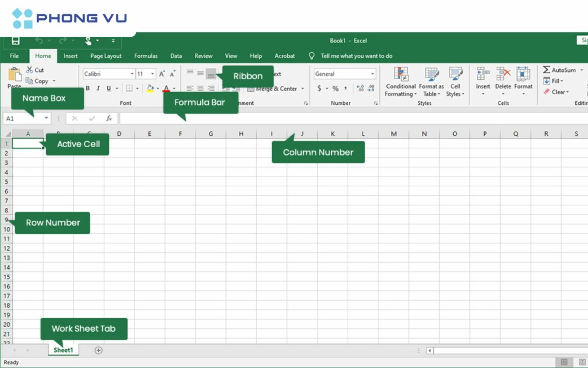Viewport: 588px width, 368px height.
Task: Open the Help ribbon tab
Action: pos(256,56)
